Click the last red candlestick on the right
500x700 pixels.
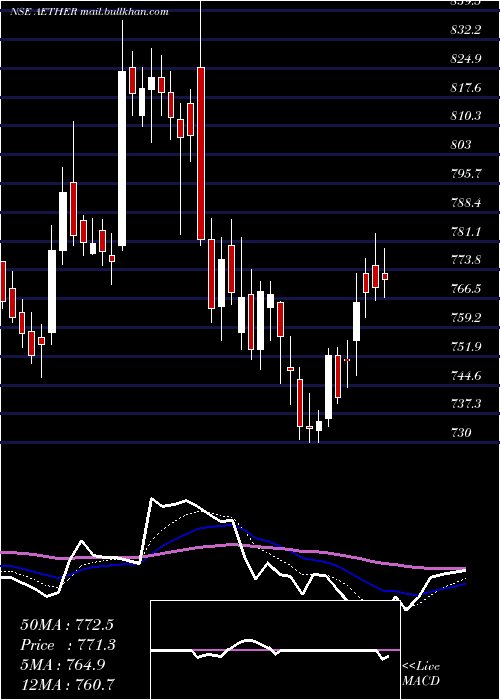tap(385, 276)
